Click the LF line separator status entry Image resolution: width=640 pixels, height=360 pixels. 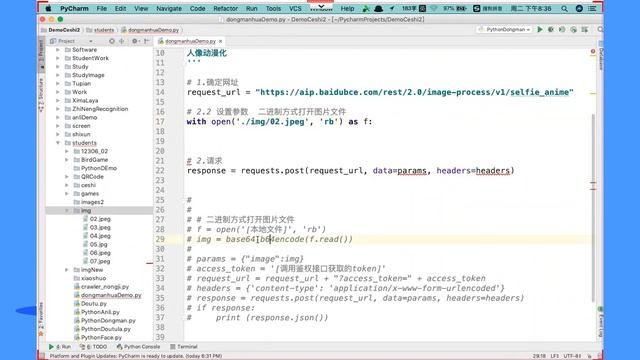tap(555, 356)
